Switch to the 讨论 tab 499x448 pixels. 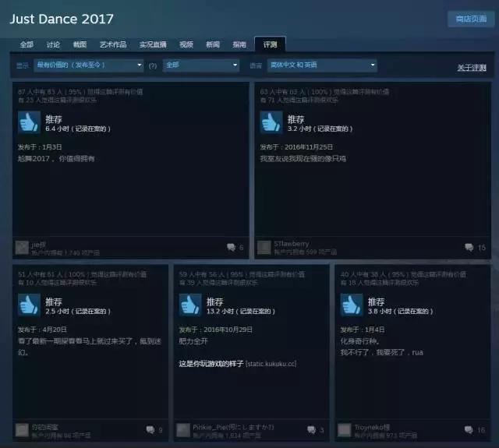pyautogui.click(x=53, y=44)
